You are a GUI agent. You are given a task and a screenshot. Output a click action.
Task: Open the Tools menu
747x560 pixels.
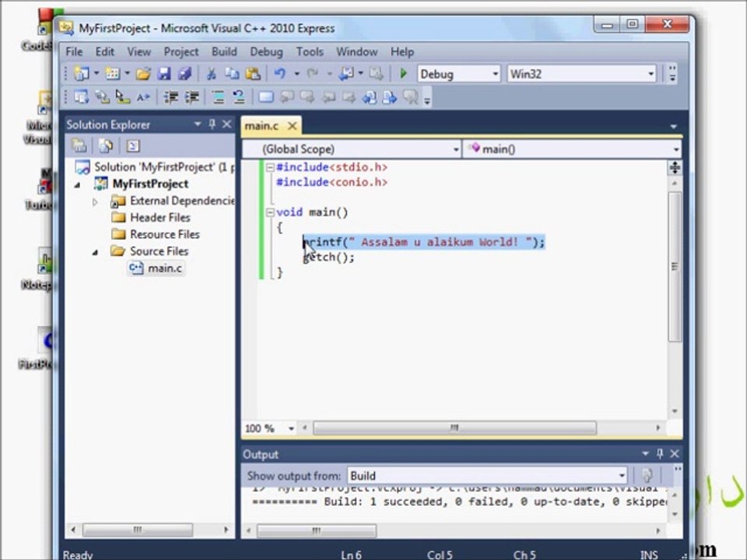[x=310, y=51]
